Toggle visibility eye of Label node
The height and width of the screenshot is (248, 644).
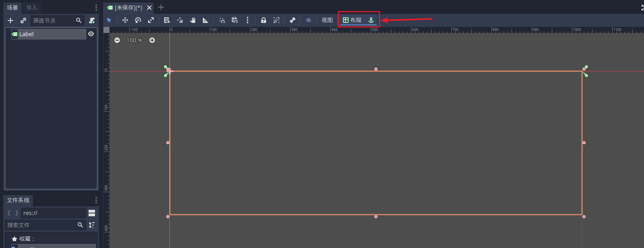point(91,34)
